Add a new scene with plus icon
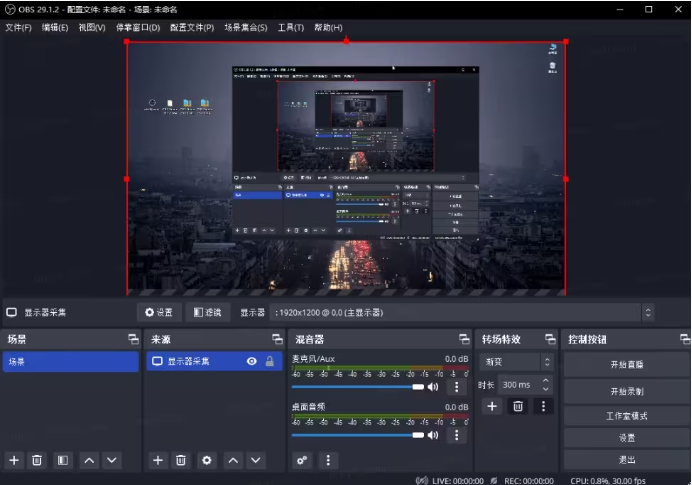 coord(14,460)
